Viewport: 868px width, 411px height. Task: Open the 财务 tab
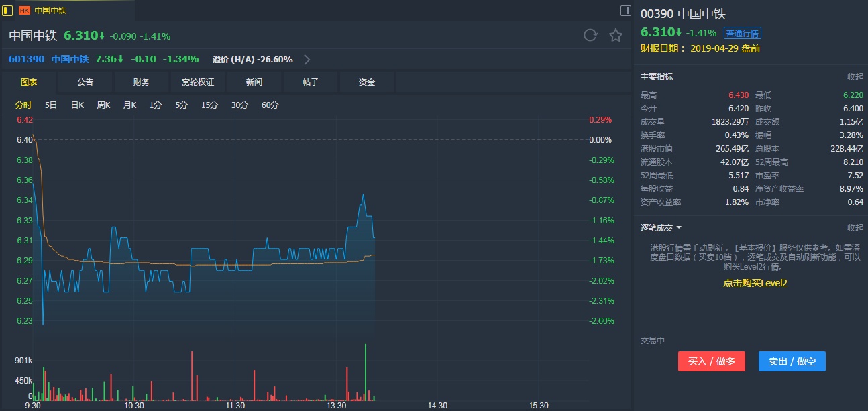tap(142, 82)
